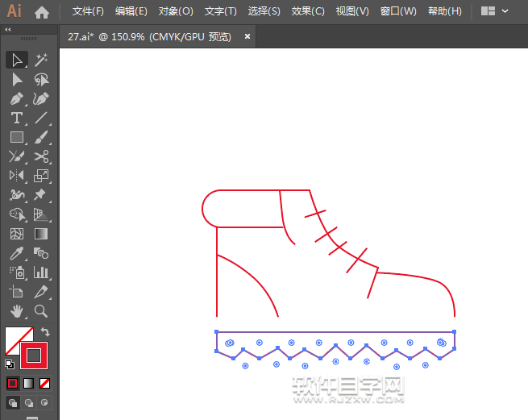Image resolution: width=528 pixels, height=420 pixels.
Task: Open the 编辑(E) menu
Action: (x=131, y=11)
